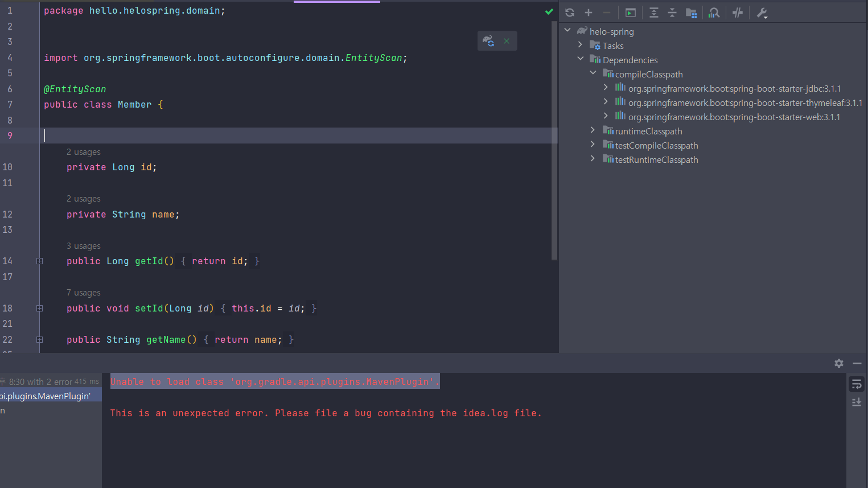868x488 pixels.
Task: Click the editor vertical scrollbar
Action: 554,140
